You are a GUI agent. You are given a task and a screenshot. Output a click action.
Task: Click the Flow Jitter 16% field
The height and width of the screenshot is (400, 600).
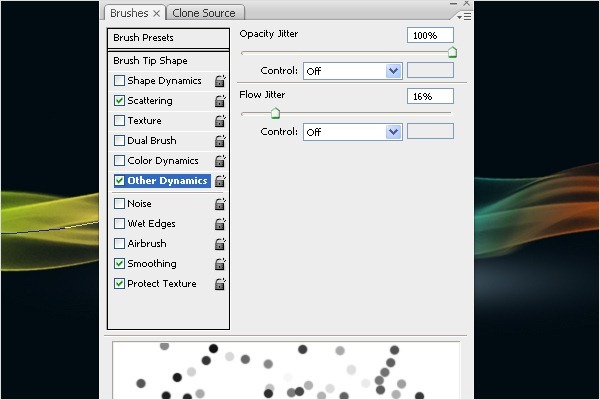pyautogui.click(x=430, y=96)
